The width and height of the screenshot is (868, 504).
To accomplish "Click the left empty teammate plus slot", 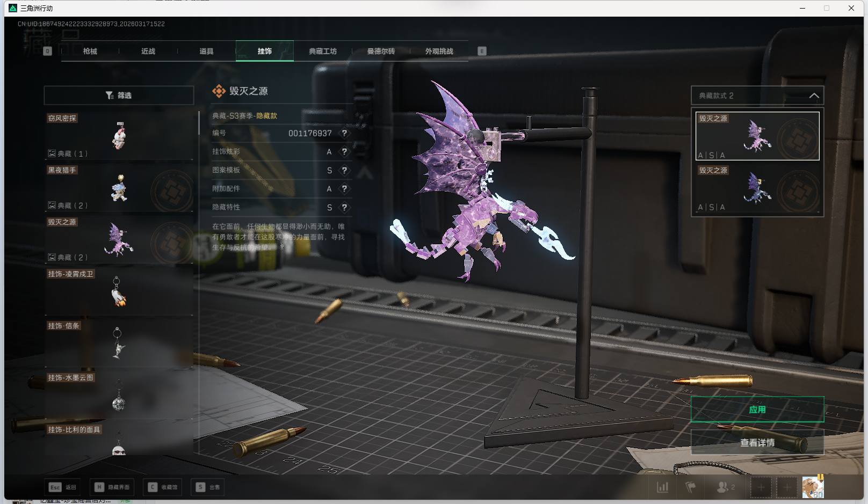I will (x=761, y=487).
